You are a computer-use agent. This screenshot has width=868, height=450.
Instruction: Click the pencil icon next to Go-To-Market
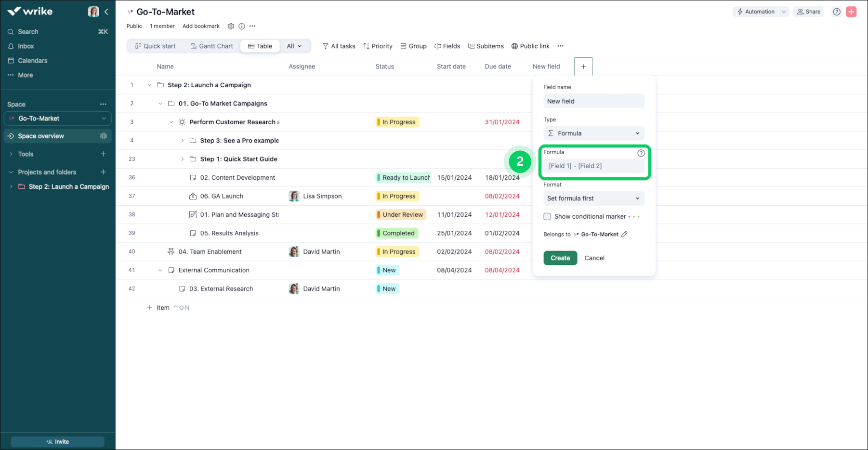coord(624,234)
